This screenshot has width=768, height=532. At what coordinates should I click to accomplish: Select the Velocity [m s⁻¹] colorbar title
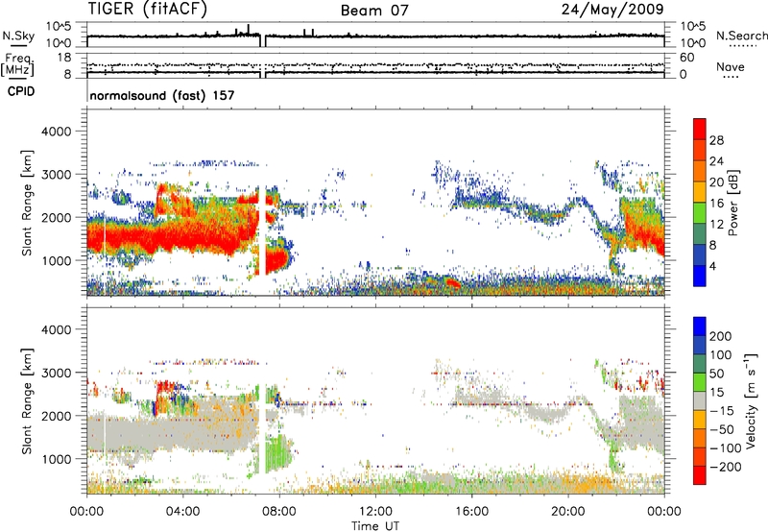pos(750,400)
